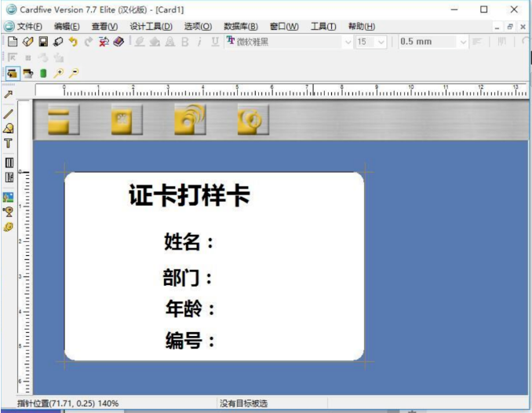Image resolution: width=532 pixels, height=413 pixels.
Task: Toggle bold formatting button
Action: pyautogui.click(x=186, y=42)
